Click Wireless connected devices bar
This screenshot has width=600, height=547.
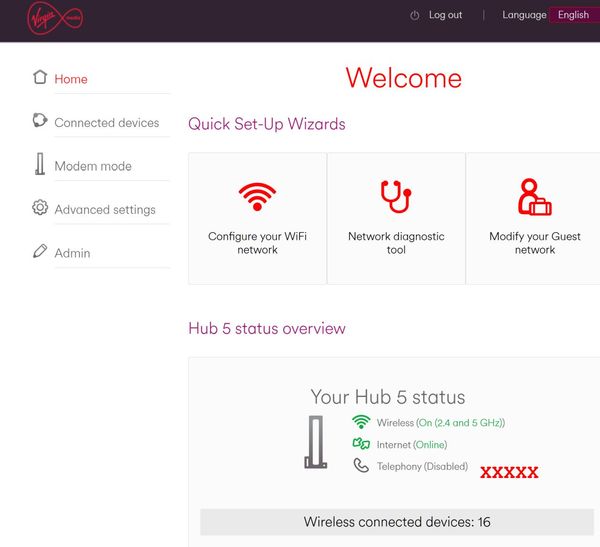[397, 522]
